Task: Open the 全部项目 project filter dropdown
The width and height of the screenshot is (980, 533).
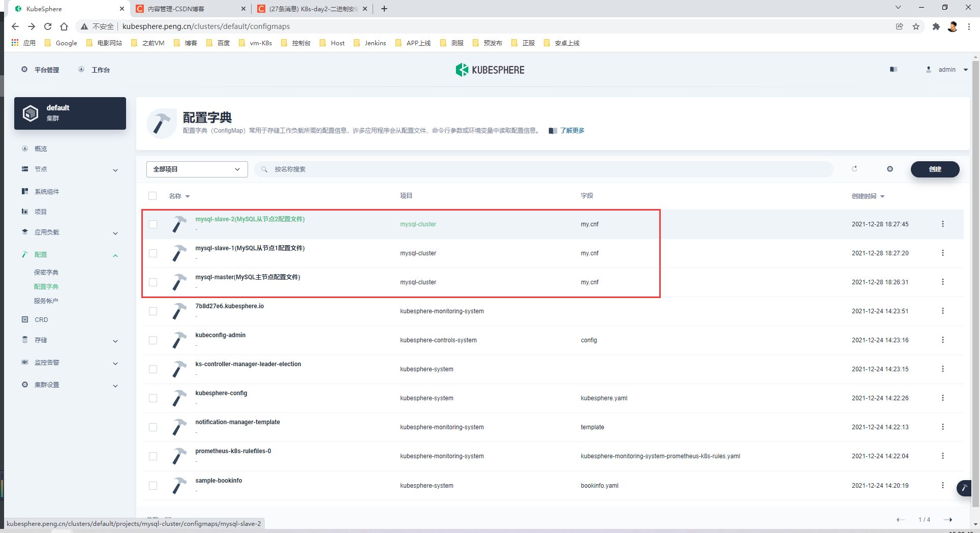Action: 197,169
